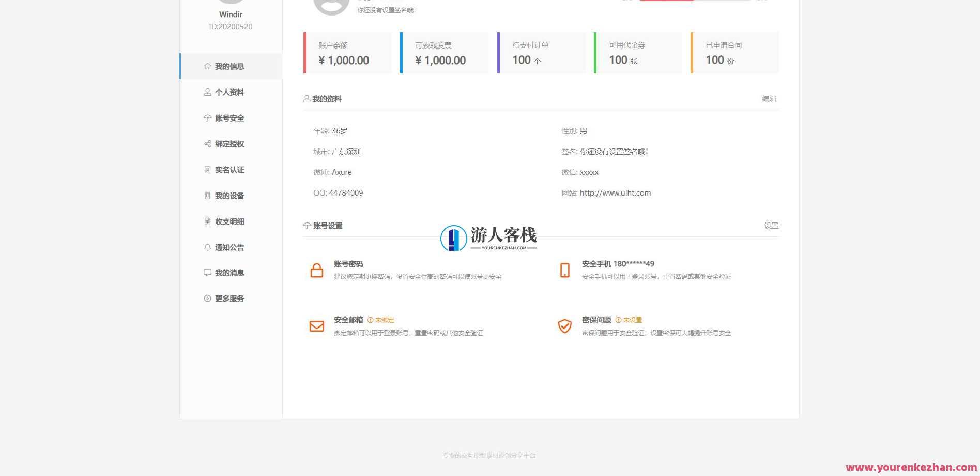Select the key icon for 账号安全

click(x=207, y=118)
